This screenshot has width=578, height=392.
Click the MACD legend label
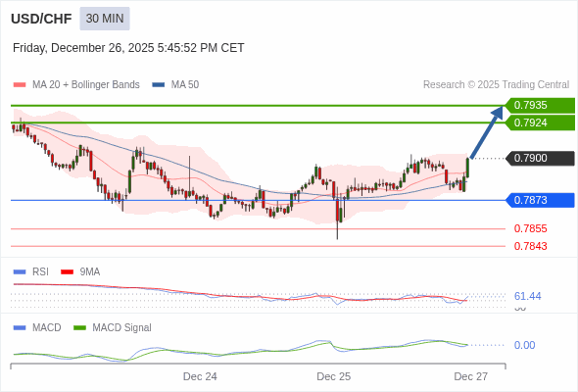pyautogui.click(x=47, y=328)
